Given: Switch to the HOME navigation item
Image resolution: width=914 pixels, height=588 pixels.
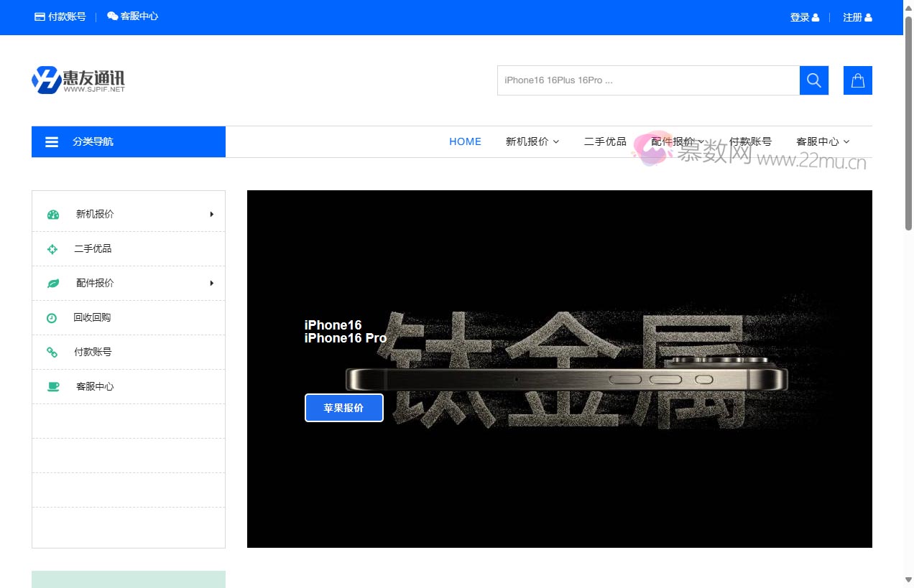Looking at the screenshot, I should point(465,141).
